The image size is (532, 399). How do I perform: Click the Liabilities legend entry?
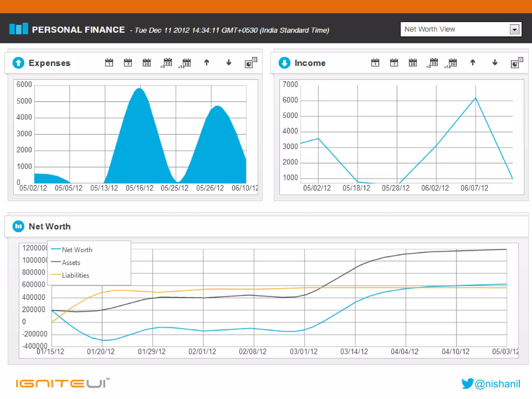click(75, 275)
